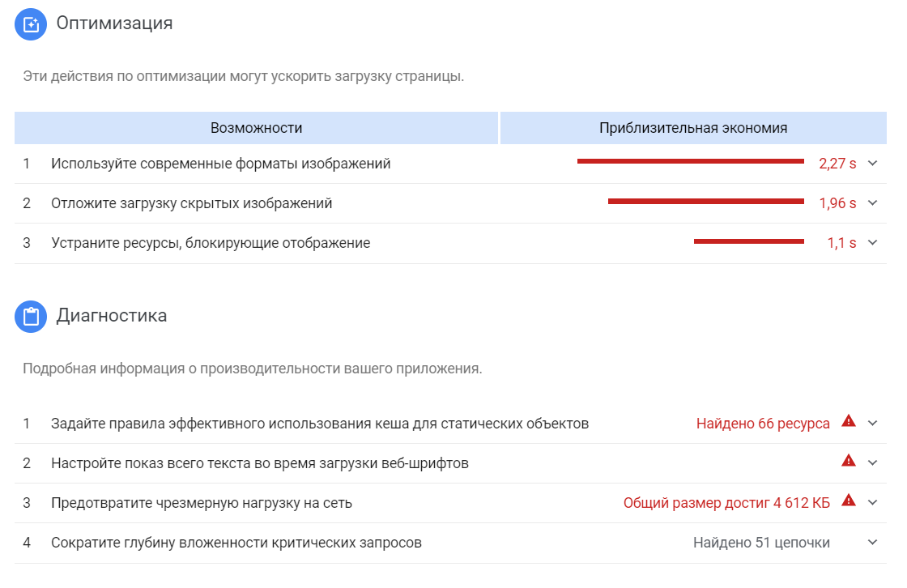The height and width of the screenshot is (588, 907).
Task: Click 'Сократите глубину вложенности критических запросов'
Action: point(236,543)
